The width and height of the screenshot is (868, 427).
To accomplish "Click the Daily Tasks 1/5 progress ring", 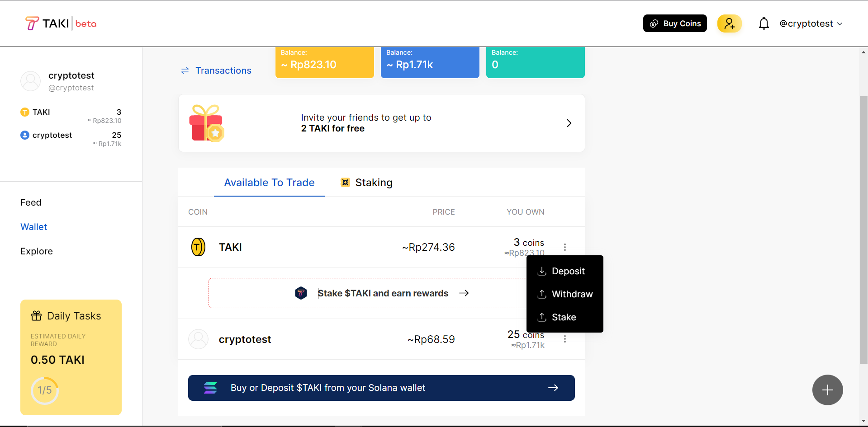I will pos(44,390).
